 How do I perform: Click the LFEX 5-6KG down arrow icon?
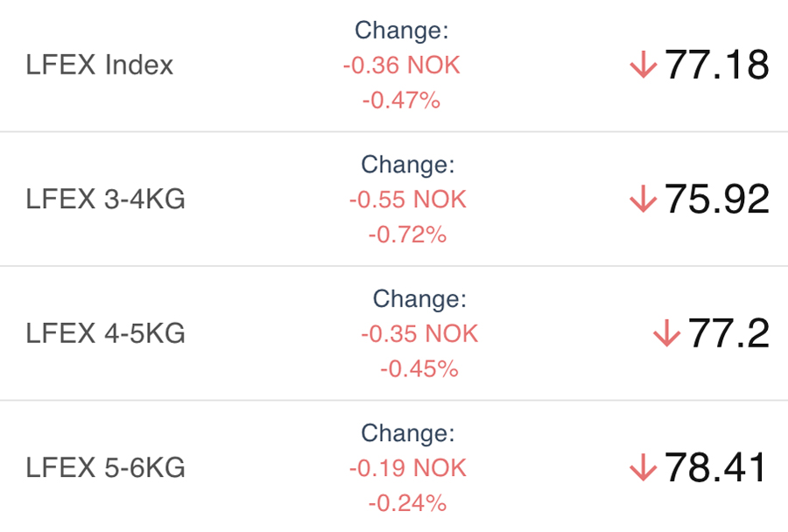coord(643,468)
